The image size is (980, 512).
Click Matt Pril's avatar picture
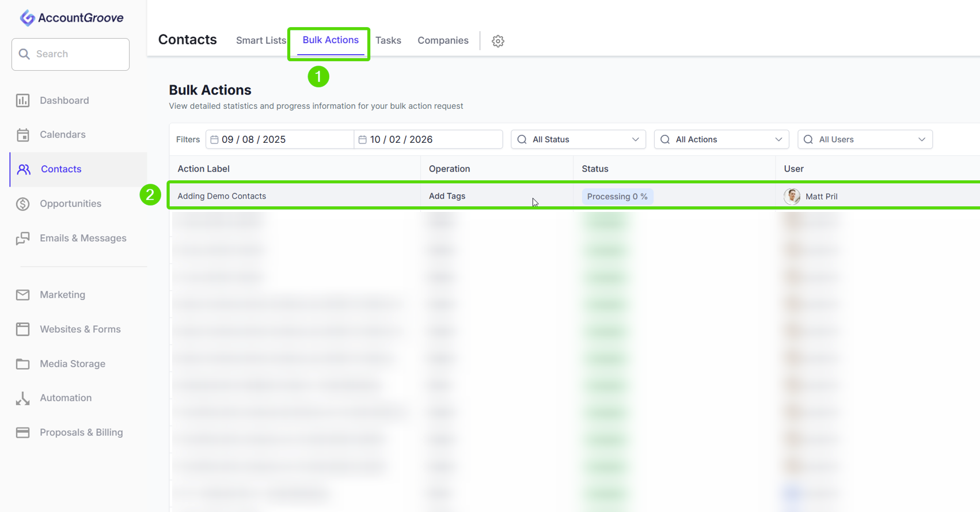point(792,196)
